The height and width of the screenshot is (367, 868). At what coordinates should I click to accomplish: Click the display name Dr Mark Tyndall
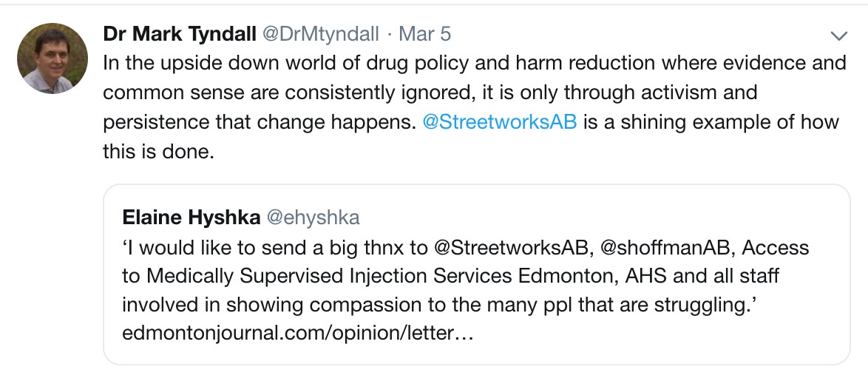(x=180, y=34)
